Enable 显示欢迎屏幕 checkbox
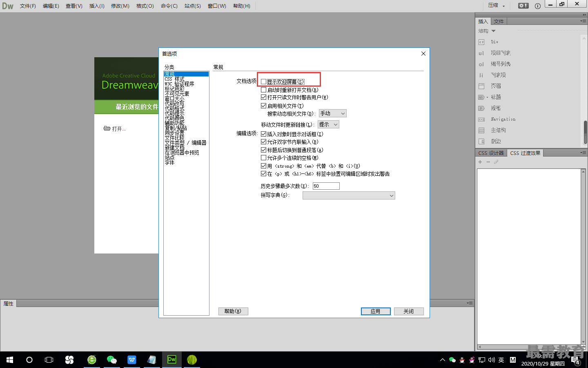This screenshot has height=368, width=588. click(264, 82)
